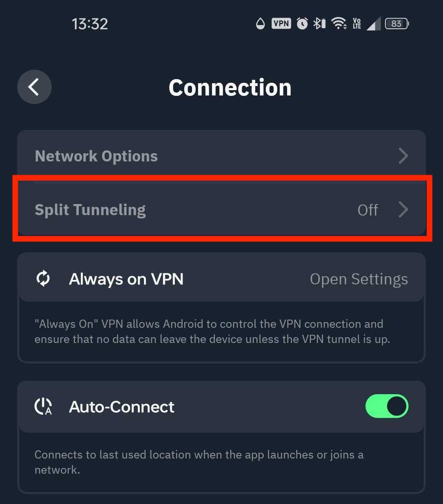The height and width of the screenshot is (504, 443).
Task: Click the VPN indicator in the status bar
Action: click(281, 23)
